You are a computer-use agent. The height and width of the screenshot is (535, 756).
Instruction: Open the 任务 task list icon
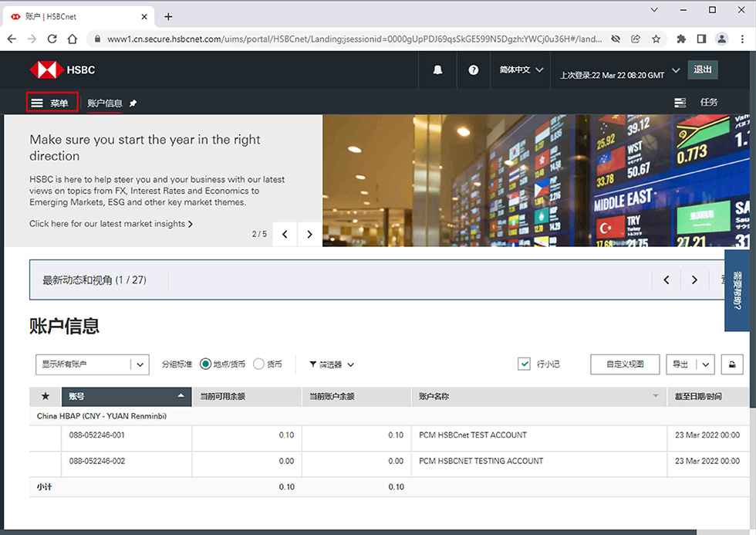pos(680,103)
